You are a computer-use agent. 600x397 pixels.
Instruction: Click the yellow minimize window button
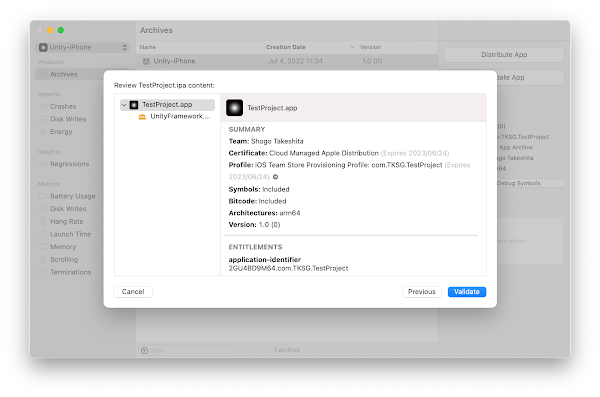pos(50,30)
